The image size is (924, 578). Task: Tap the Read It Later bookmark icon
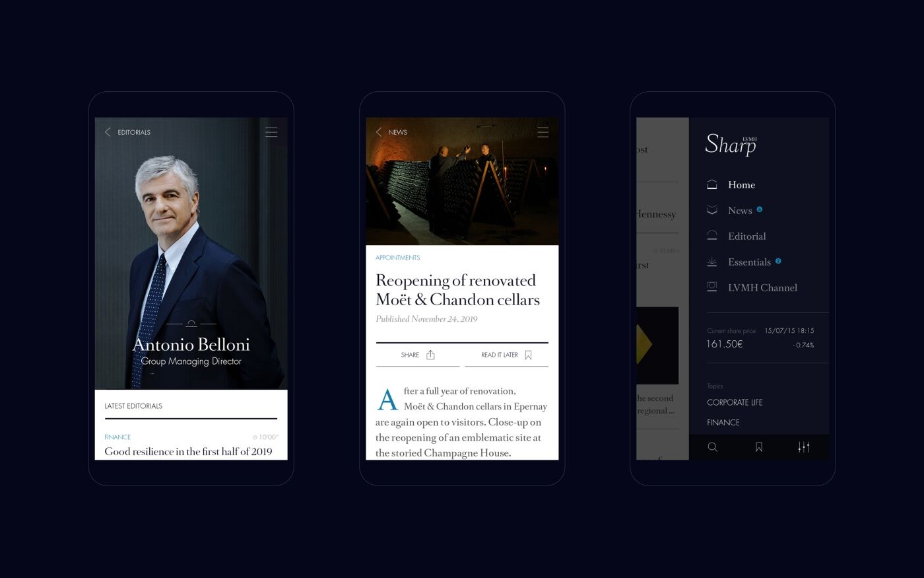[528, 355]
